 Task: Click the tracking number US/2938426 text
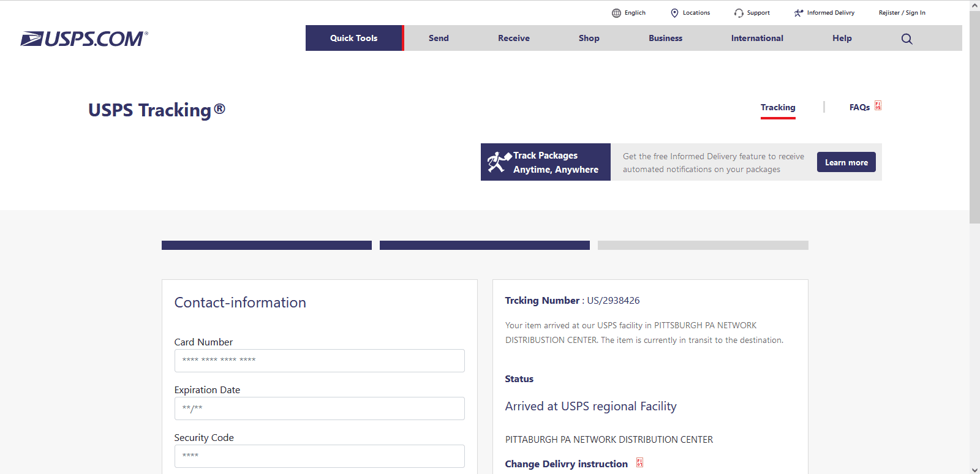(613, 301)
